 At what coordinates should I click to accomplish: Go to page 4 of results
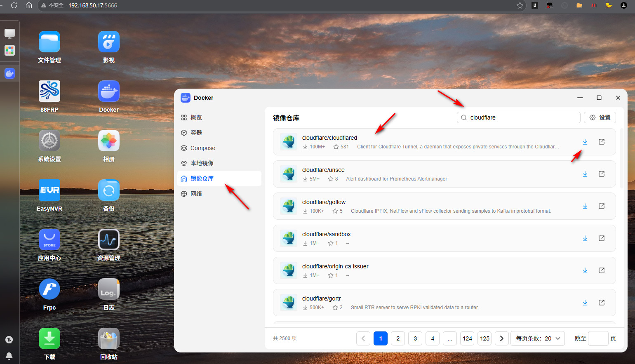433,338
